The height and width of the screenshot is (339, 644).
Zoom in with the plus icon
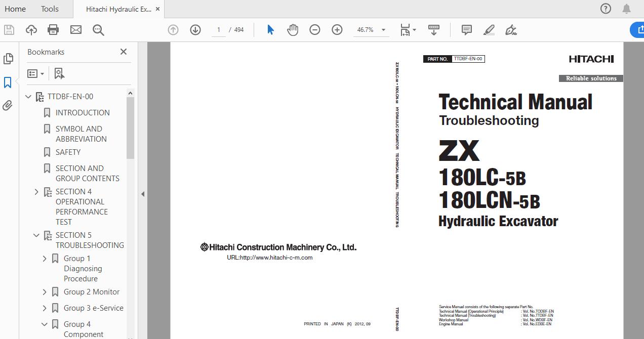click(x=337, y=30)
